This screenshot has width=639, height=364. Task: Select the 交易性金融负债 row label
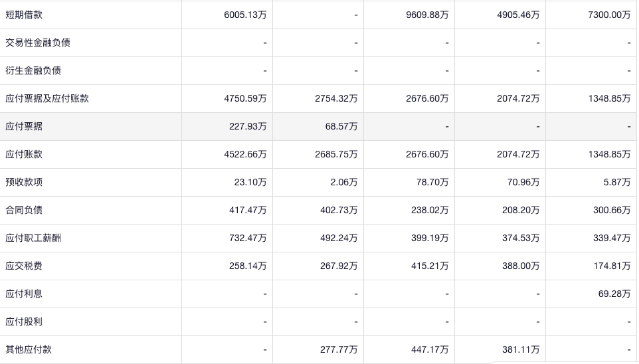38,43
